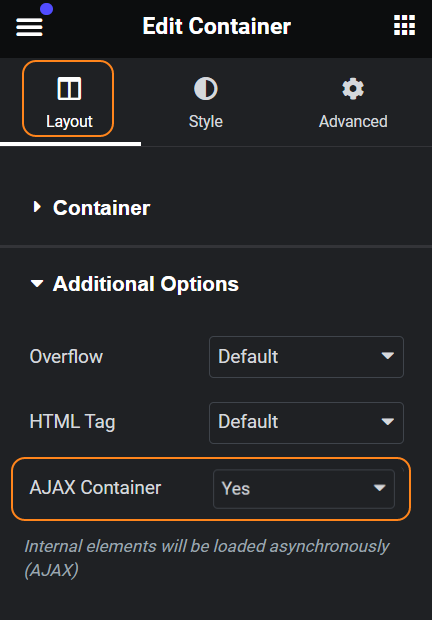Click the caret in Overflow select
Screen dimensions: 432x620
pos(387,355)
